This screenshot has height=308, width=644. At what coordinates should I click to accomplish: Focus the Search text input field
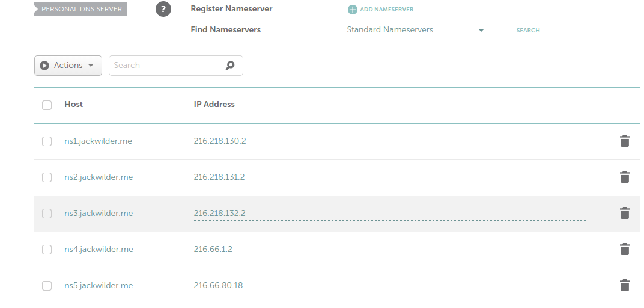click(165, 66)
